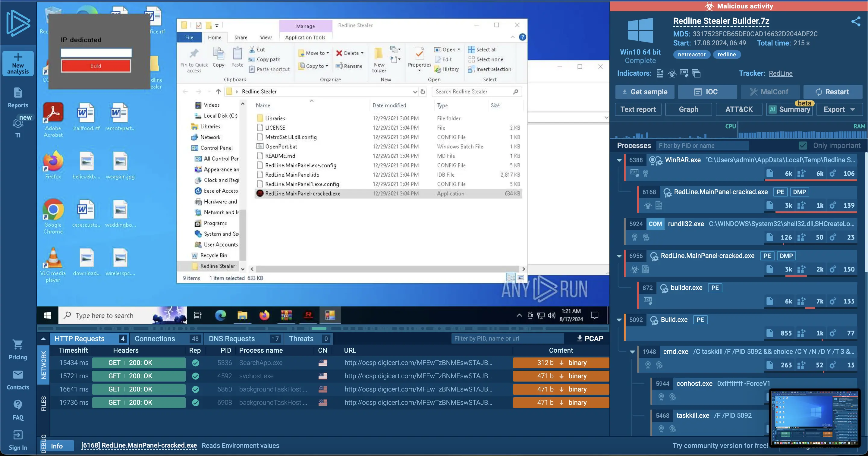
Task: Switch to the Threats tab
Action: coord(308,339)
